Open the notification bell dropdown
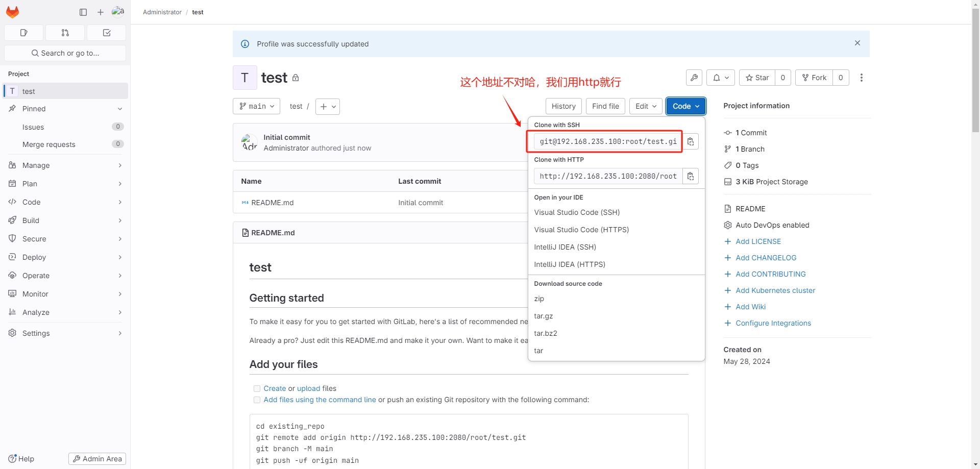Image resolution: width=980 pixels, height=469 pixels. click(721, 78)
